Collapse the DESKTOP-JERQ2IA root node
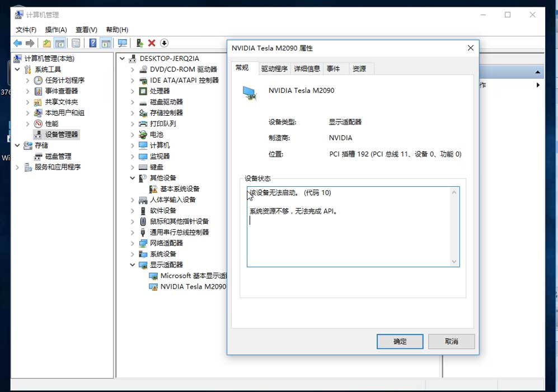This screenshot has width=558, height=392. pos(122,59)
